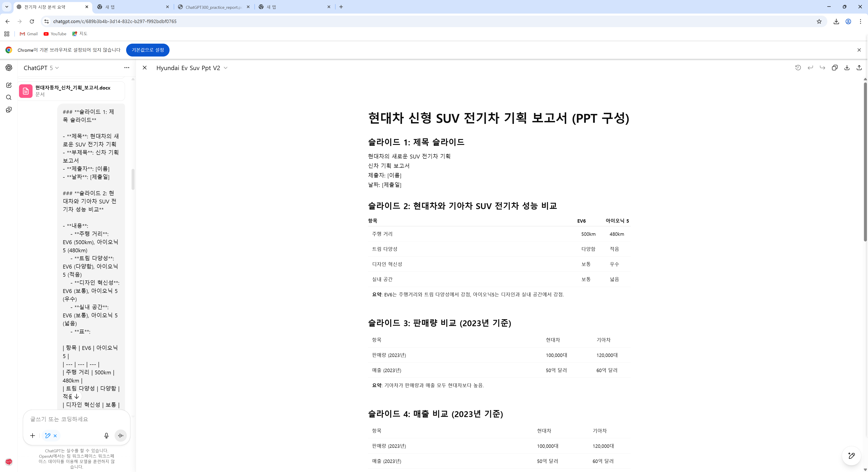This screenshot has height=472, width=868.
Task: Undo last canvas edit arrow
Action: click(810, 68)
